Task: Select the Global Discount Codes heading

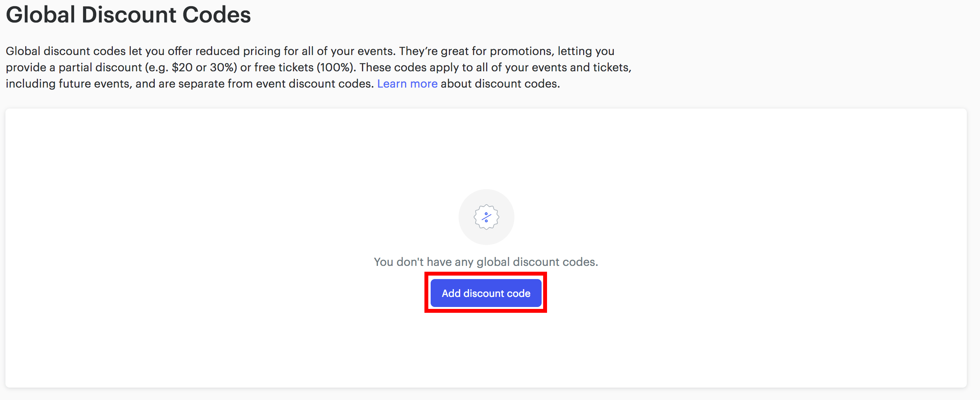Action: click(x=128, y=15)
